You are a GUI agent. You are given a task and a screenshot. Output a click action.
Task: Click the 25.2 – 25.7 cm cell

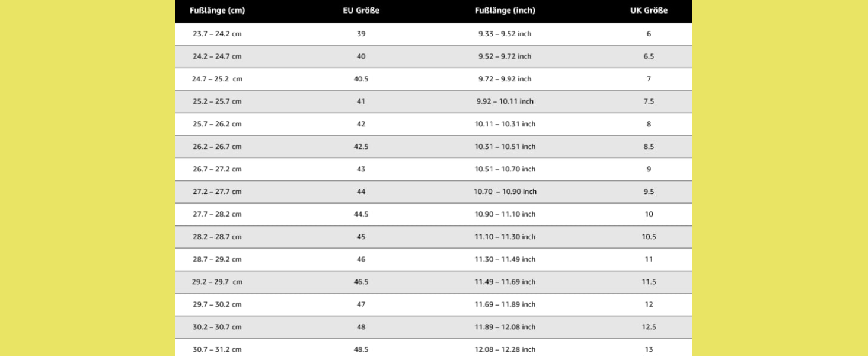(x=217, y=101)
